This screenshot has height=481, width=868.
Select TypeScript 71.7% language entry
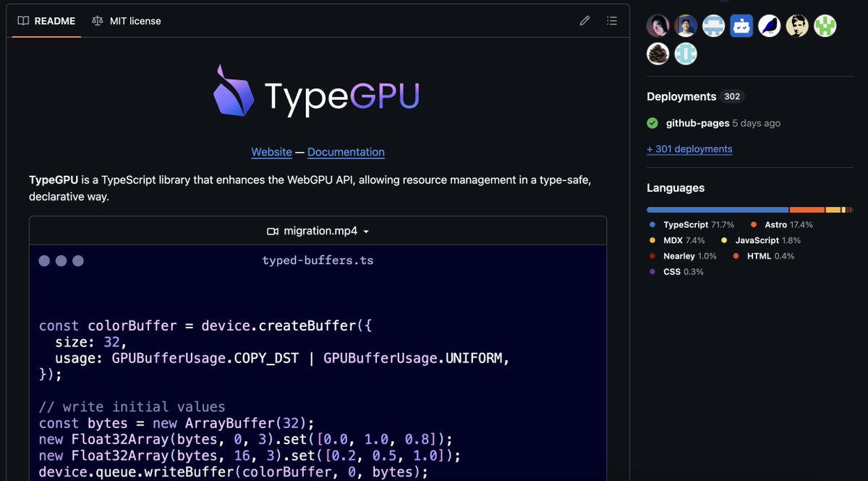click(692, 225)
